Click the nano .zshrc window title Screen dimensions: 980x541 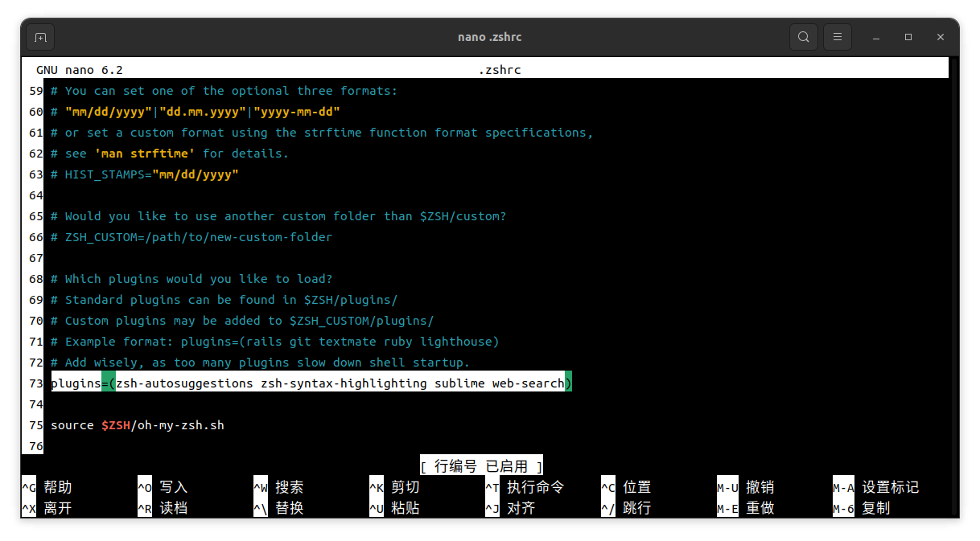tap(489, 37)
